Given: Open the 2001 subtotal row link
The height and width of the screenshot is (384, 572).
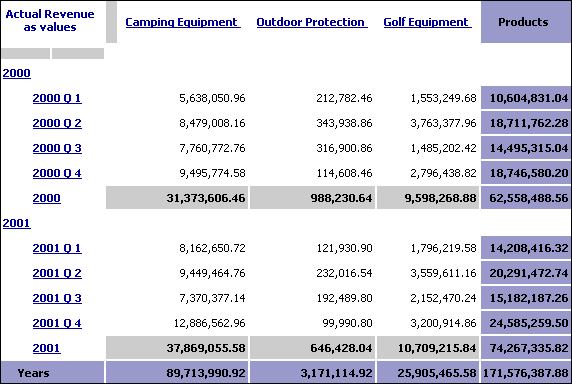Looking at the screenshot, I should (46, 348).
